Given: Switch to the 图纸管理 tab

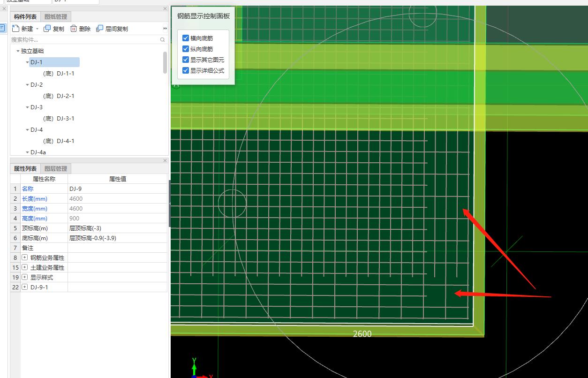Looking at the screenshot, I should click(x=56, y=16).
